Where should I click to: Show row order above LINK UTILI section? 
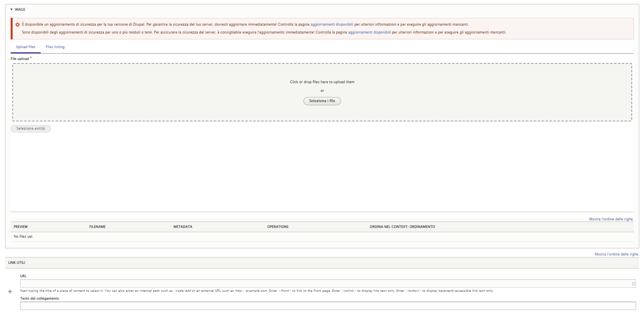616,254
